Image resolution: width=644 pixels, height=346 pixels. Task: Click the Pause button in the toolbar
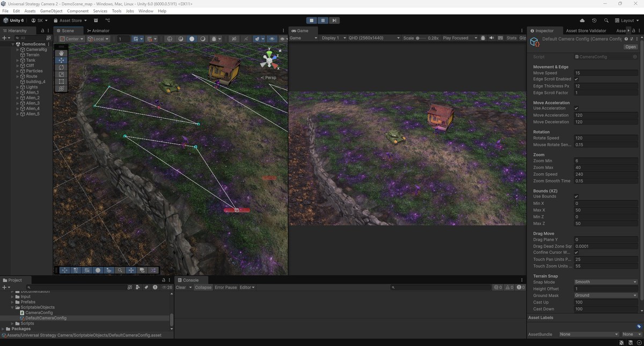(323, 20)
